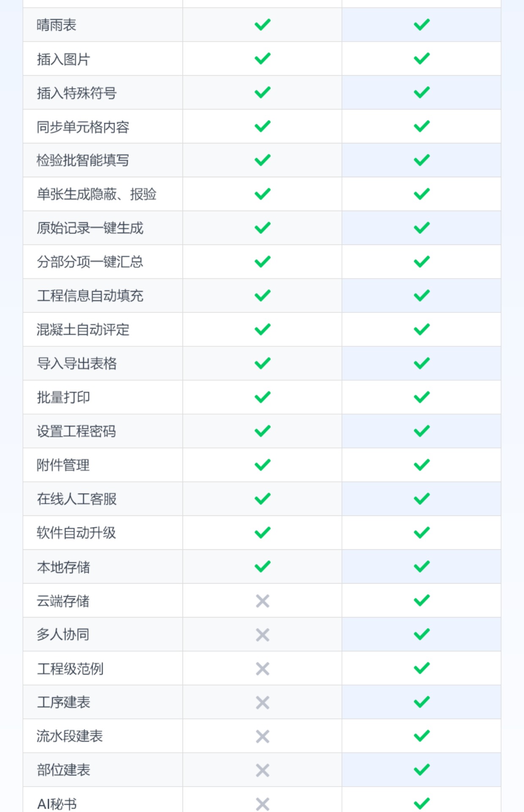Select the 在线人工客服 feature label
524x812 pixels.
pos(76,499)
